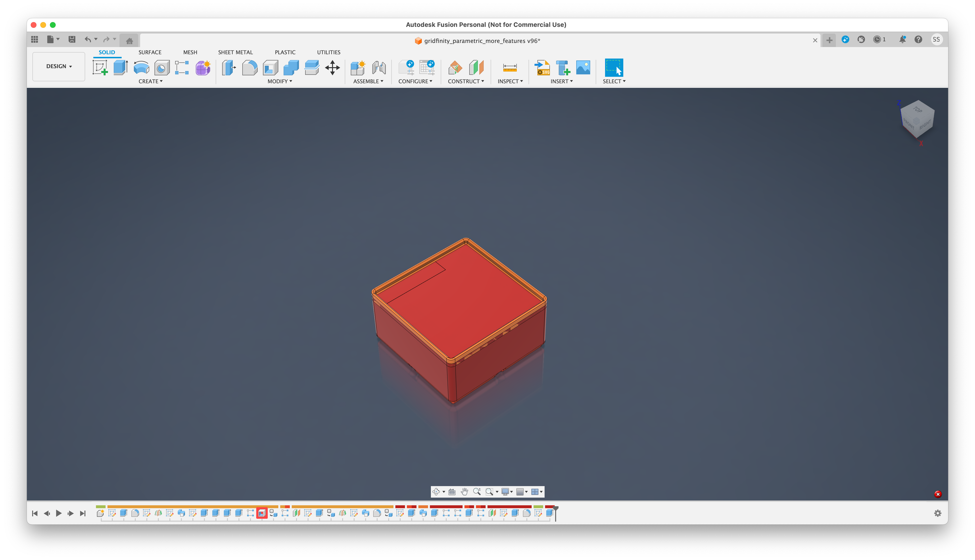The width and height of the screenshot is (975, 560).
Task: Select the Hole tool
Action: [x=162, y=68]
